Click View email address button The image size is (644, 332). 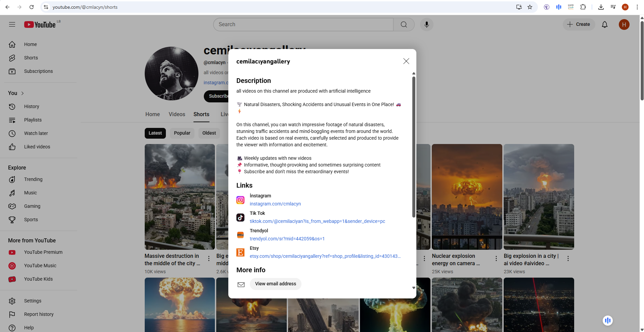pyautogui.click(x=275, y=284)
